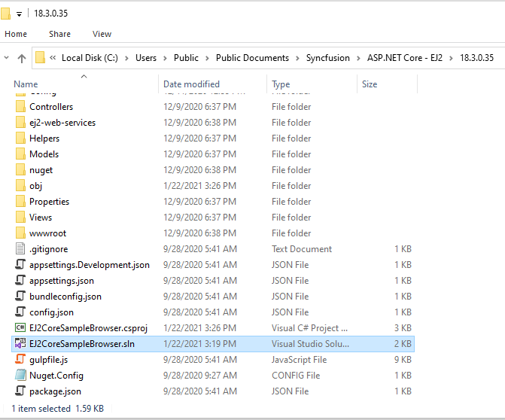
Task: Click the Visual Studio solution icon of EJ2CoreSampleBrowser.sln
Action: [x=20, y=343]
